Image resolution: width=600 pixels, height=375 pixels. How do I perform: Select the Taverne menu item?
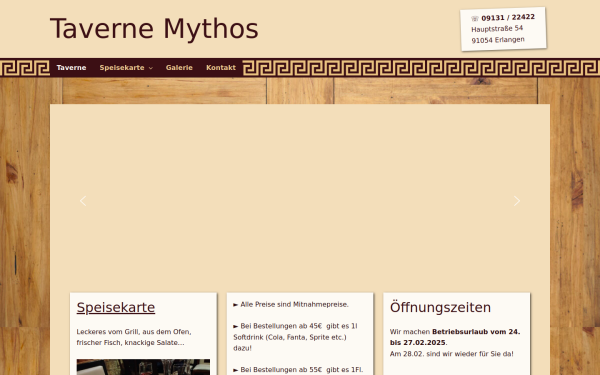tap(71, 68)
